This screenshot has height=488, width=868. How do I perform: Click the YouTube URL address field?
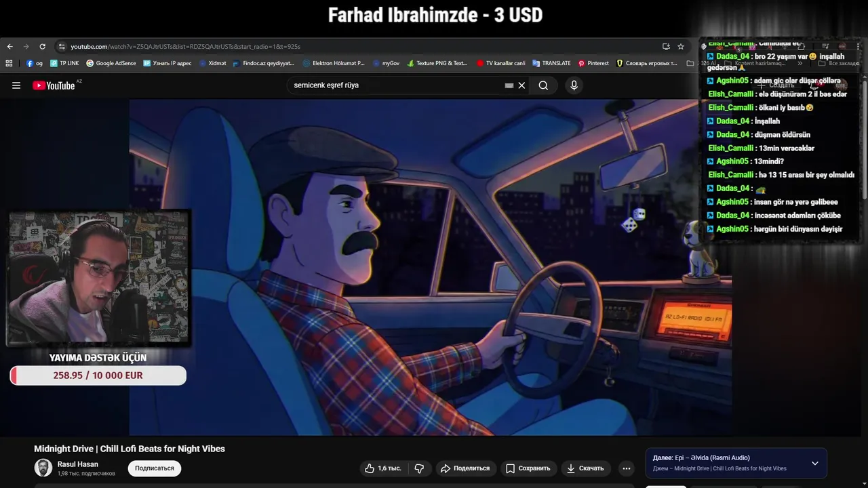point(185,47)
